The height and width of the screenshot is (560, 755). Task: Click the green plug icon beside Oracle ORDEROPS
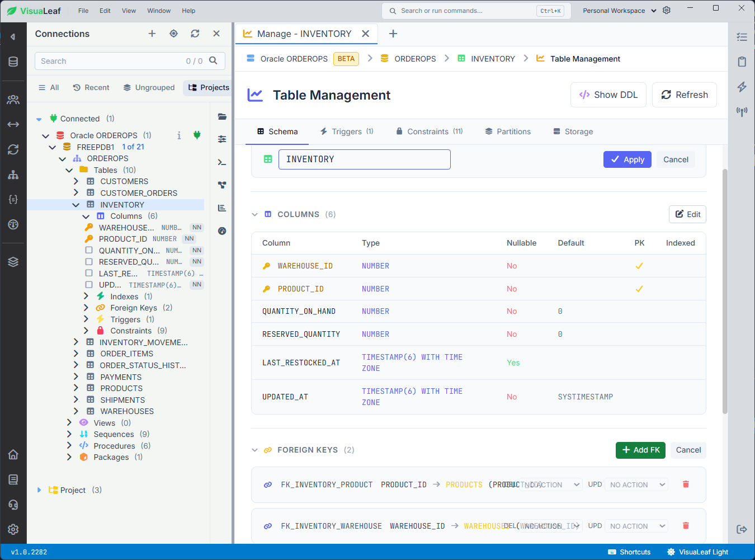(x=197, y=135)
